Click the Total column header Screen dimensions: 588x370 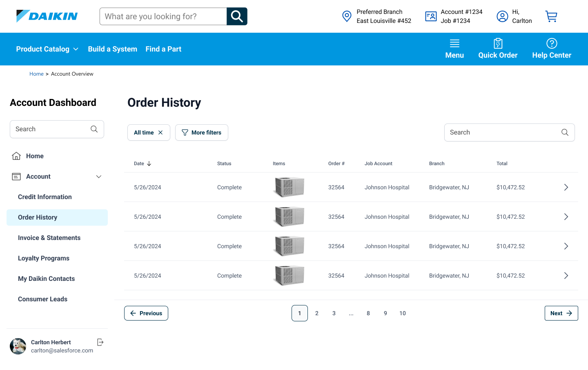pos(502,164)
